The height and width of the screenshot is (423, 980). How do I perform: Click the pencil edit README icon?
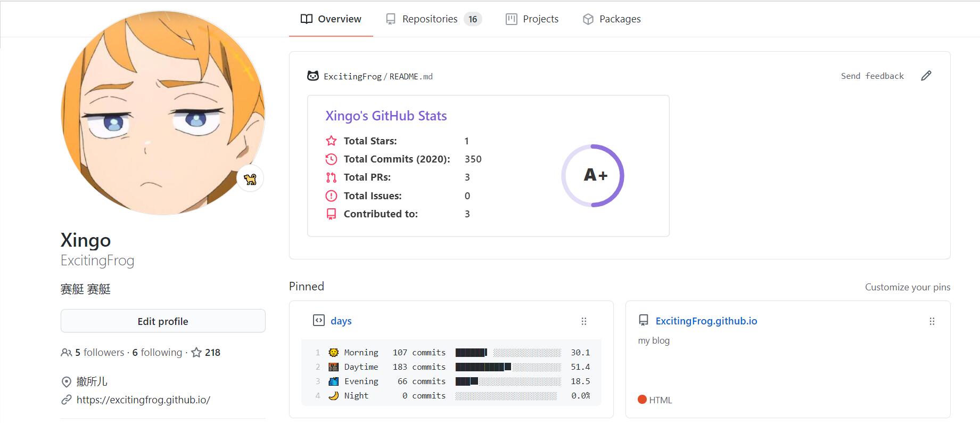(926, 76)
